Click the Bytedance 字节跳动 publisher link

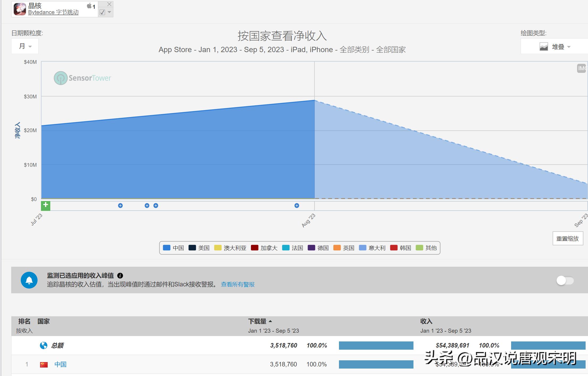click(53, 12)
